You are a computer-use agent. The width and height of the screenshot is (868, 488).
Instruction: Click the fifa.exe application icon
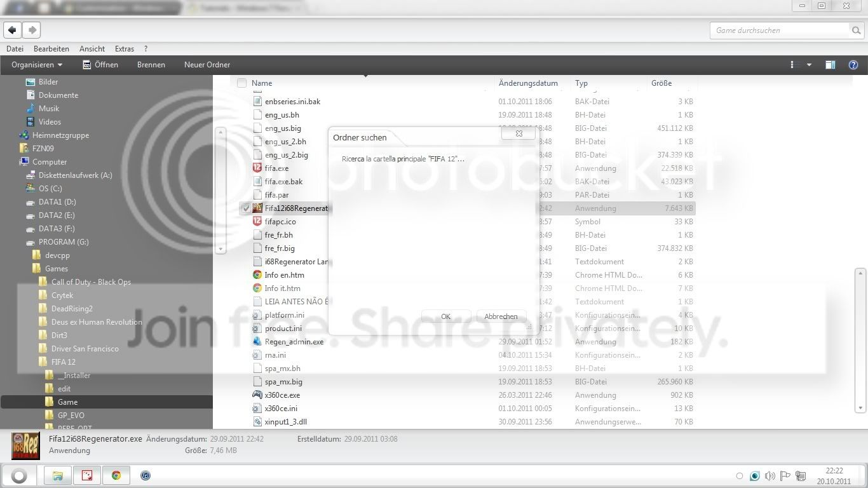pyautogui.click(x=257, y=168)
